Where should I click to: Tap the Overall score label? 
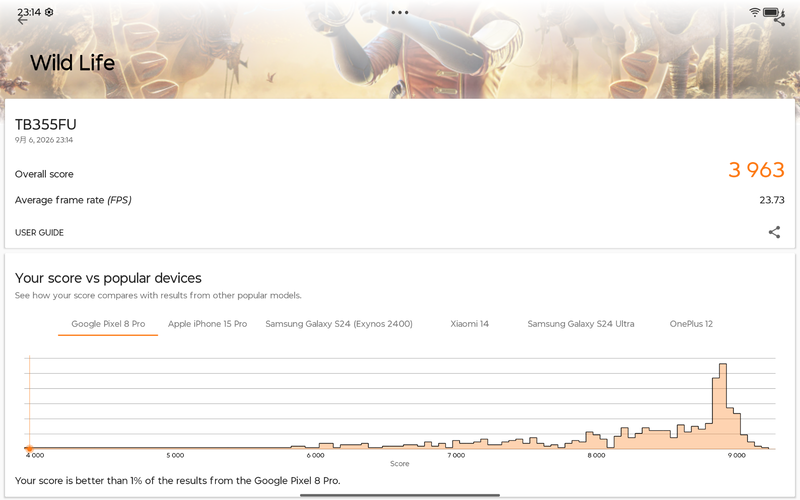coord(44,174)
